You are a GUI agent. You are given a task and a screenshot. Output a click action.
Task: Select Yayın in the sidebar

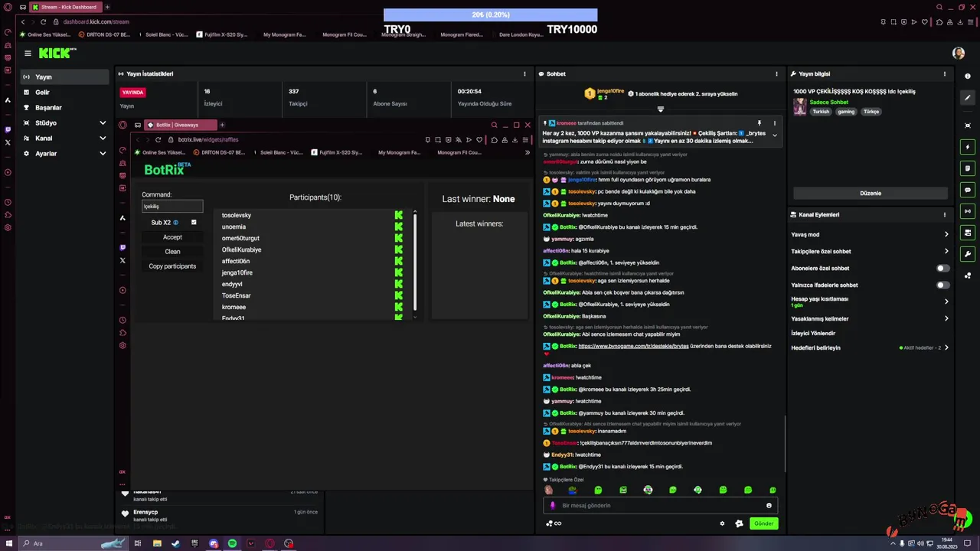[x=65, y=77]
